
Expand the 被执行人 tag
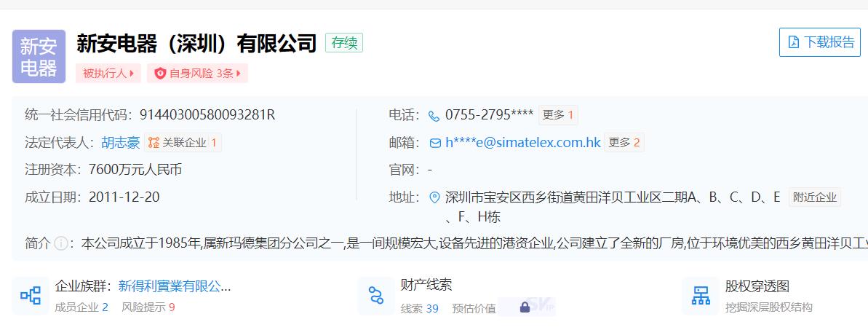pos(108,73)
